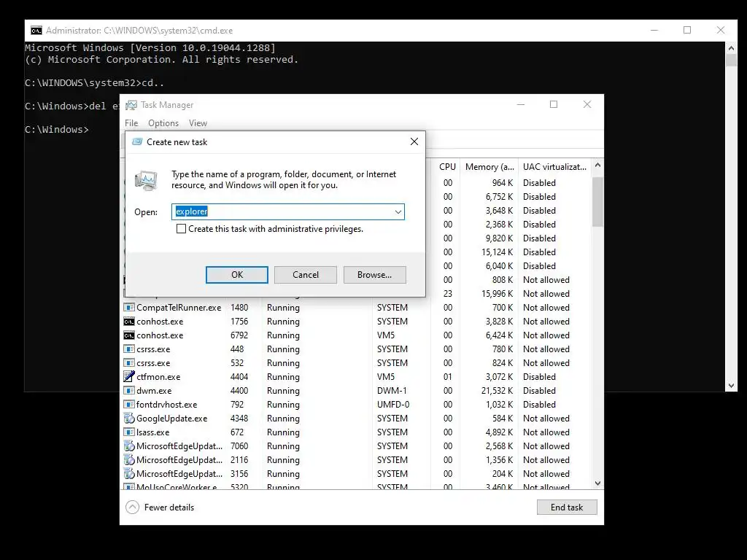747x560 pixels.
Task: Click the Create new task dialog title icon
Action: click(137, 142)
